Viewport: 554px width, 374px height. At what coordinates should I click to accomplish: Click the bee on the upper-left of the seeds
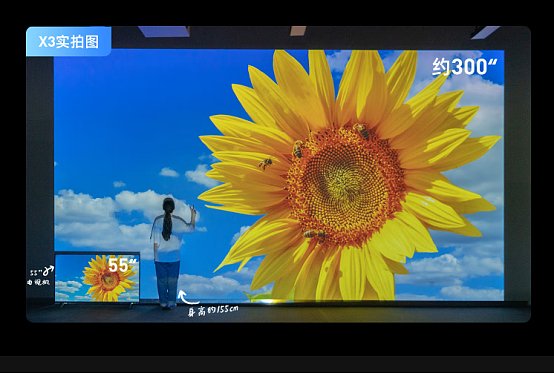(x=298, y=149)
